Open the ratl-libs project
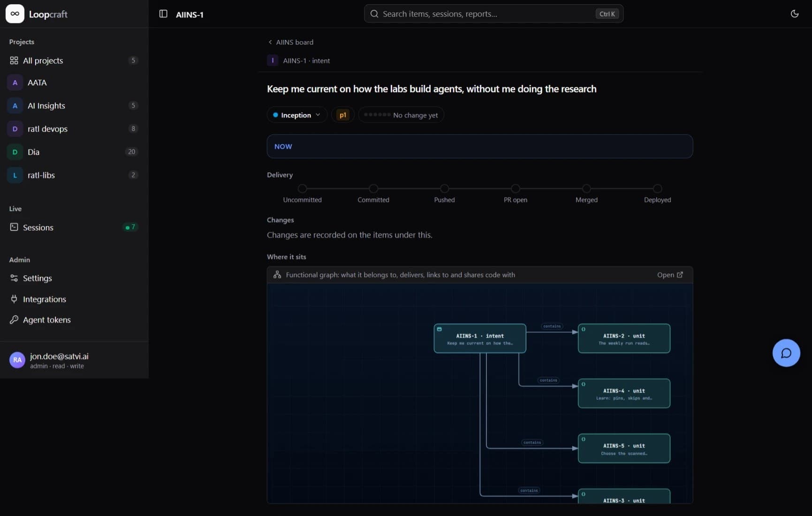Viewport: 812px width, 516px height. [74, 175]
